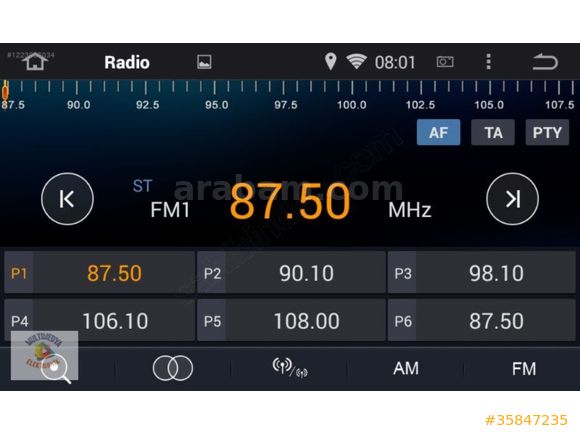Open the gallery image icon in the status bar
This screenshot has height=435, width=580.
pos(204,62)
